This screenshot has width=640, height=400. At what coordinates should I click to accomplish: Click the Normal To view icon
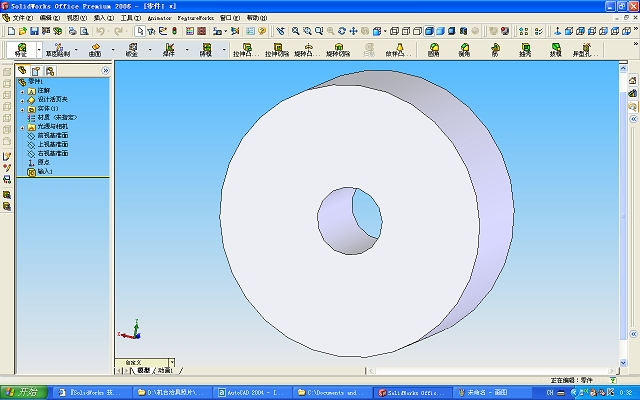click(557, 31)
